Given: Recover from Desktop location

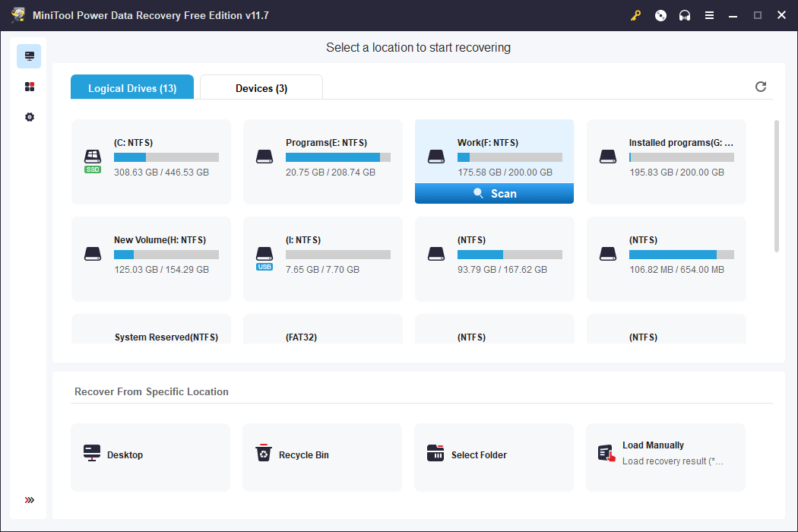Looking at the screenshot, I should tap(150, 458).
